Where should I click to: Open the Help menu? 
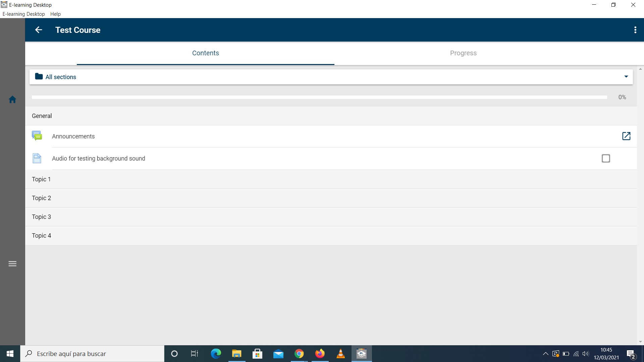pyautogui.click(x=55, y=14)
